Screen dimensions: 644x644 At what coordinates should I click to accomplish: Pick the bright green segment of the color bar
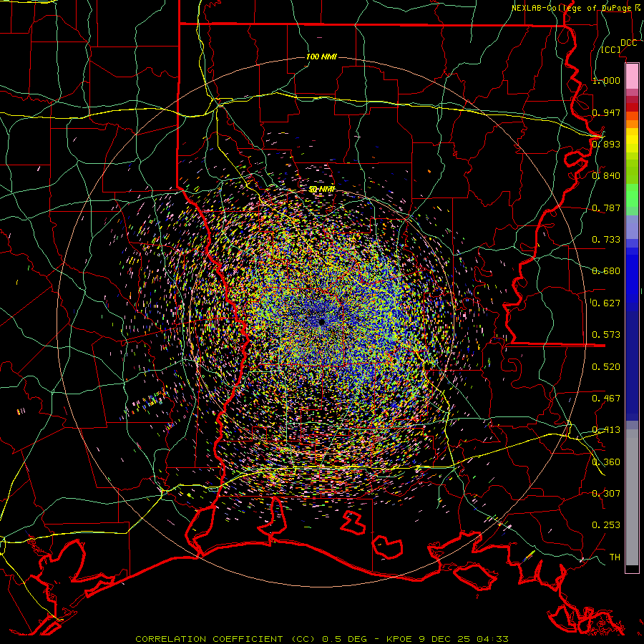632,195
